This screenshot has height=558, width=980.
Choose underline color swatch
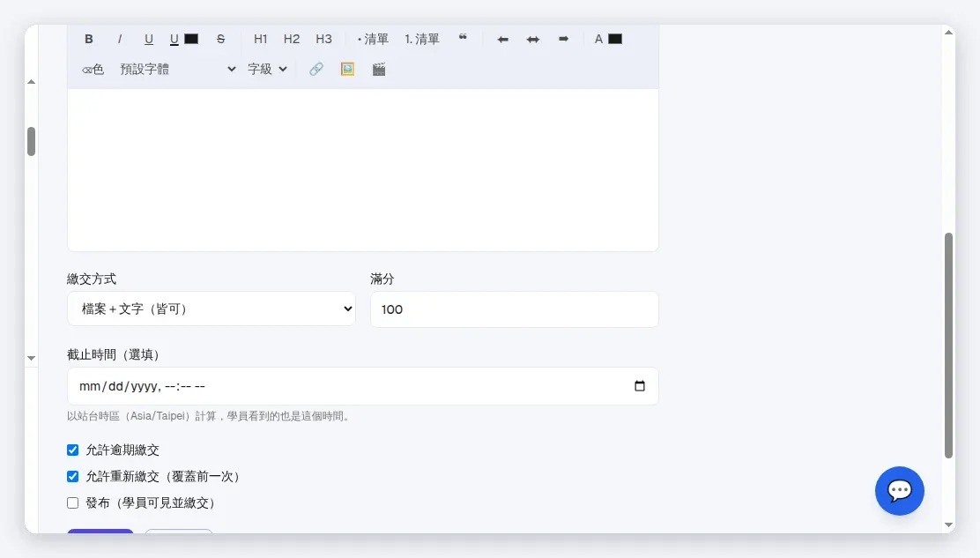coord(191,39)
